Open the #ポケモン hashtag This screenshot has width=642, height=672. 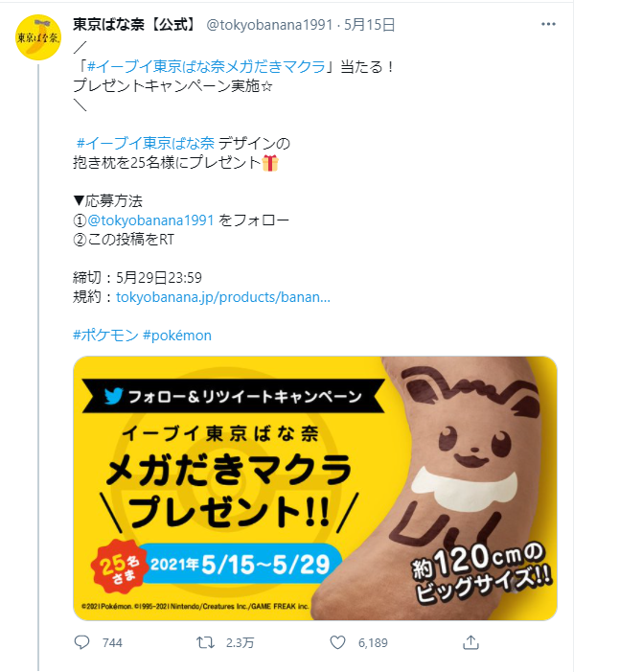[105, 336]
